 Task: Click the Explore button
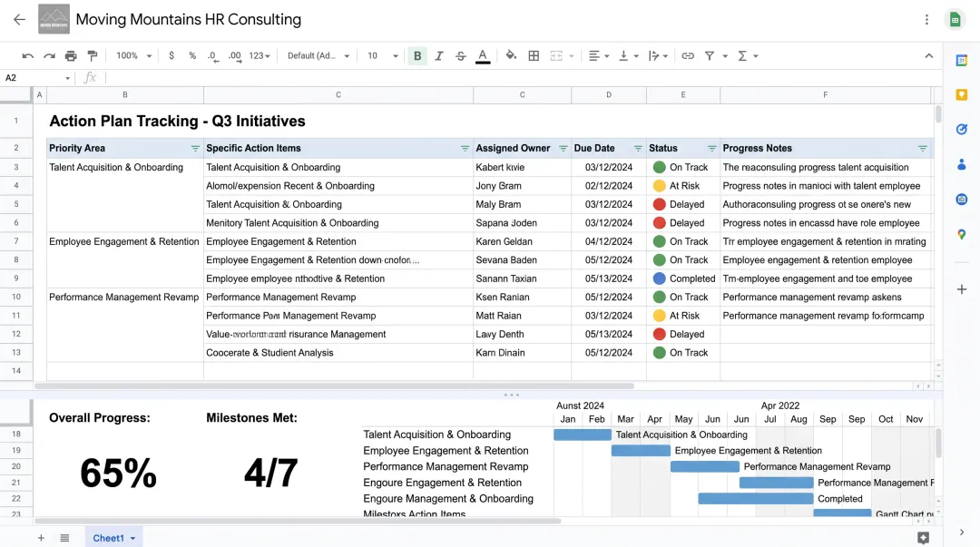(x=923, y=538)
